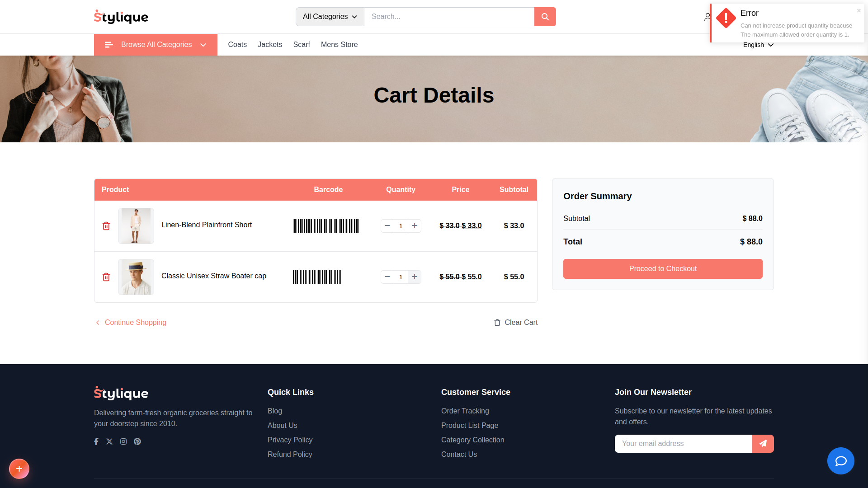Click quantity field for Straw Boater cap

point(401,277)
